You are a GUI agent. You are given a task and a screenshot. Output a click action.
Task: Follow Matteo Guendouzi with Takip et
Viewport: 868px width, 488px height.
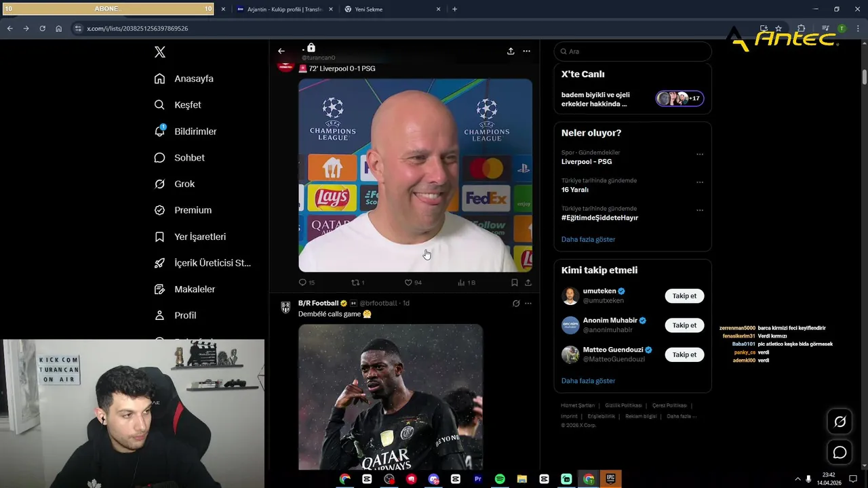[684, 354]
